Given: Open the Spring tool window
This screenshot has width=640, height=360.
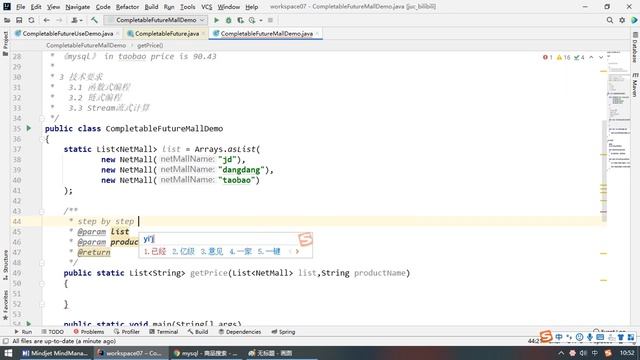Looking at the screenshot, I should tap(283, 332).
